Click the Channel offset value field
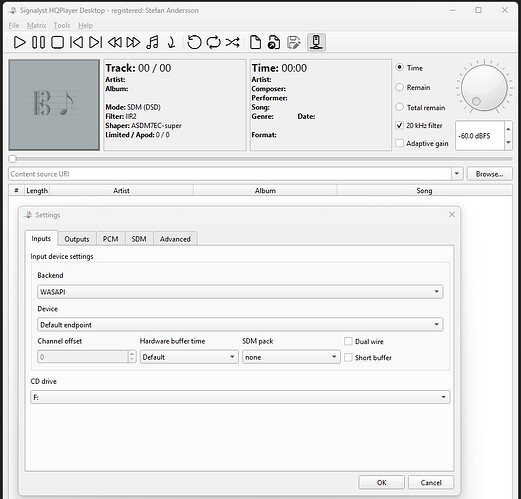Viewport: 521px width, 499px height. tap(83, 357)
